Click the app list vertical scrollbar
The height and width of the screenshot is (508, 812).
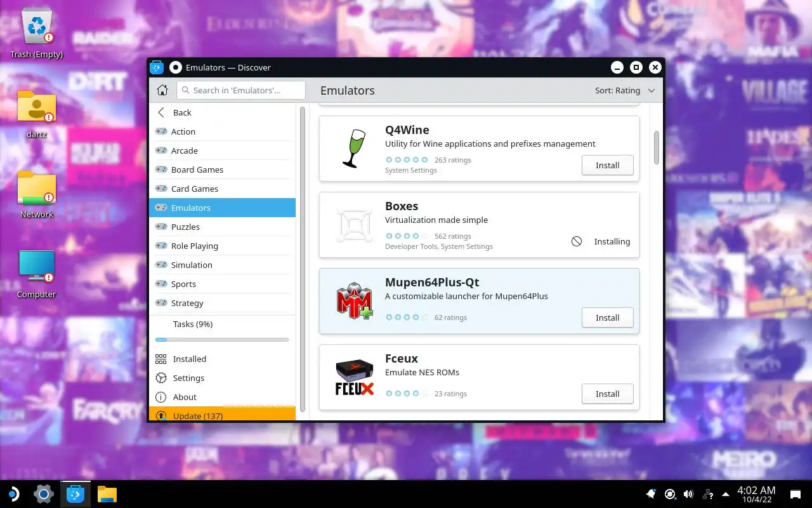pos(657,147)
